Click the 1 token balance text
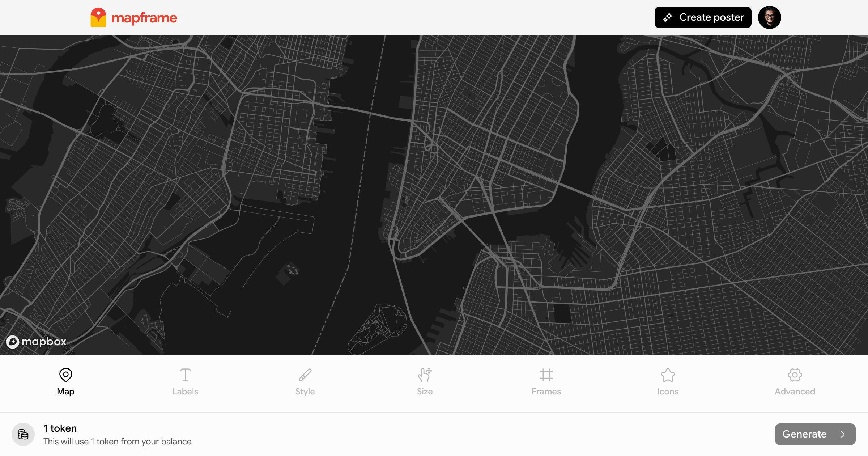Viewport: 868px width, 456px height. point(60,428)
